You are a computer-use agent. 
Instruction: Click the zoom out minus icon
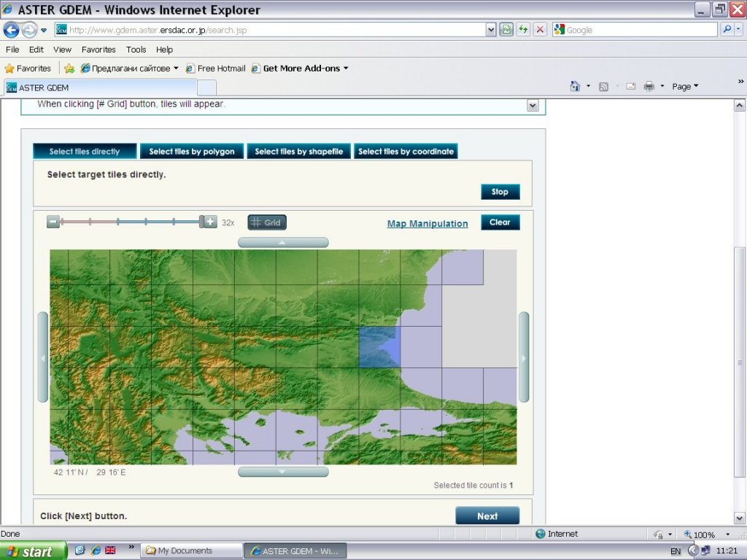(x=53, y=222)
